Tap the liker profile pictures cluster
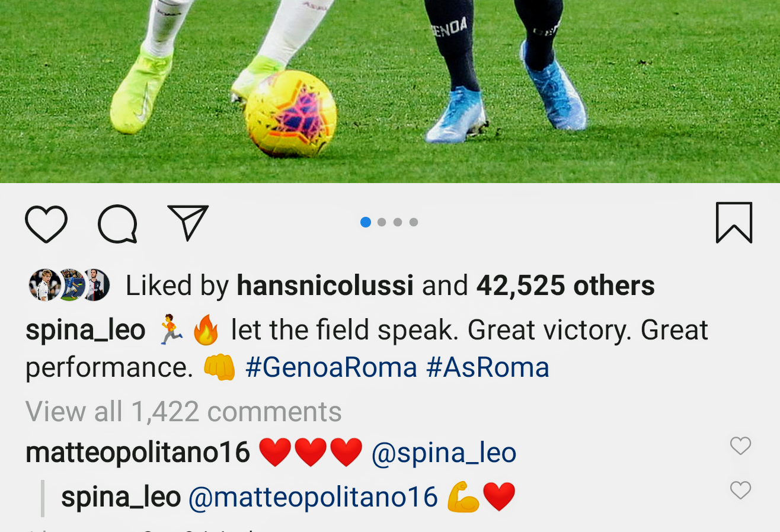 (69, 286)
